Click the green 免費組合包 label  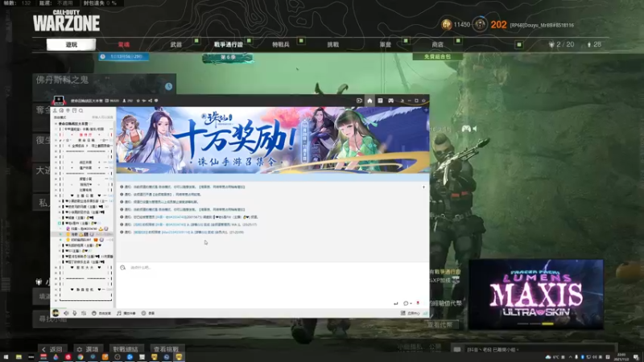coord(437,56)
